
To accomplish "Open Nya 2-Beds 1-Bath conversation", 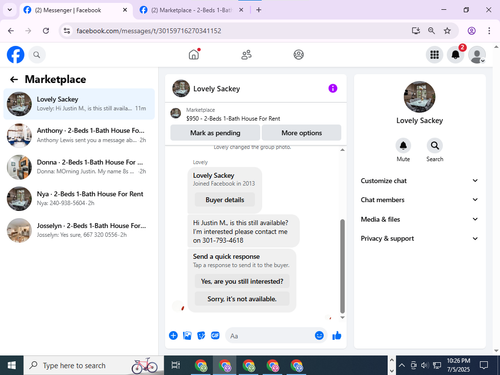I will (x=79, y=198).
